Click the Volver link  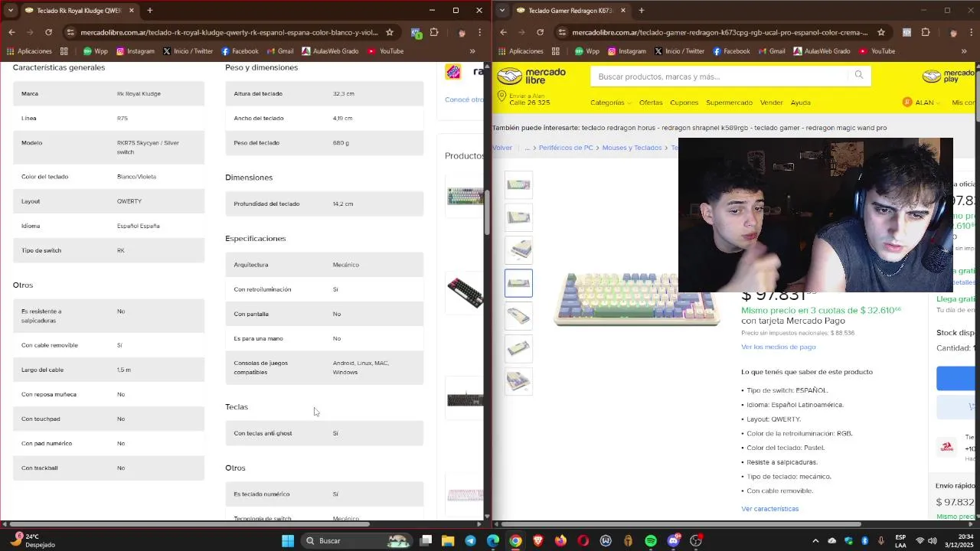[503, 148]
